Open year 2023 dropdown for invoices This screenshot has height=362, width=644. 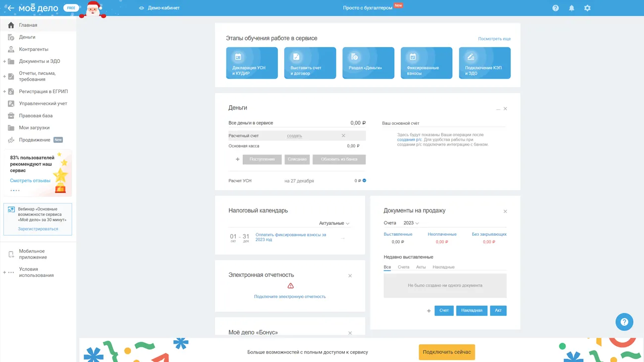coord(411,223)
